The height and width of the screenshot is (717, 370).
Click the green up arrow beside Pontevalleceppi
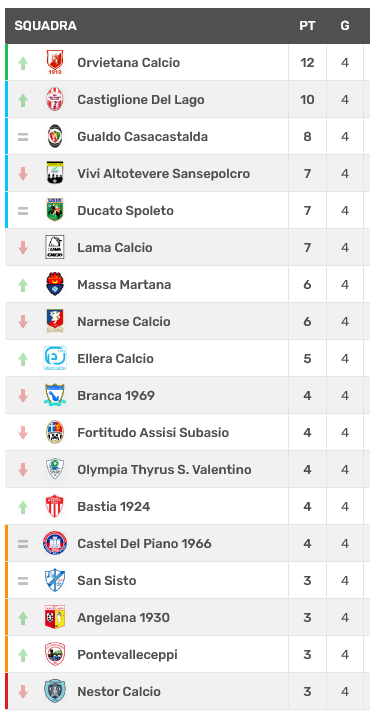coord(23,655)
